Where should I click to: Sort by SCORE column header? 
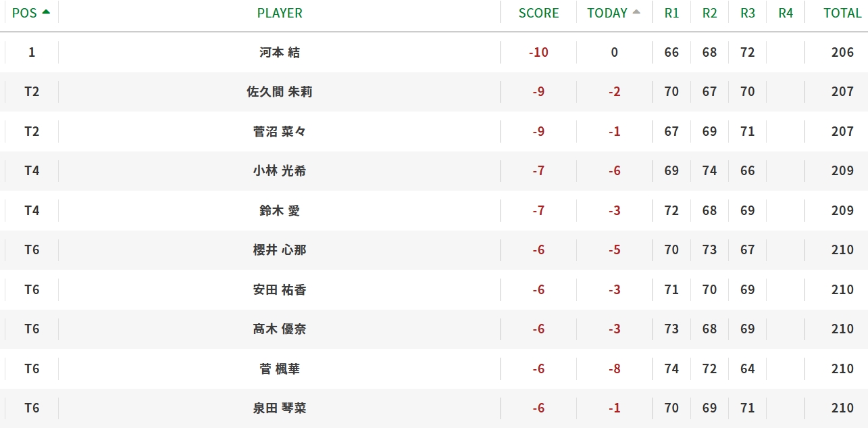[538, 13]
